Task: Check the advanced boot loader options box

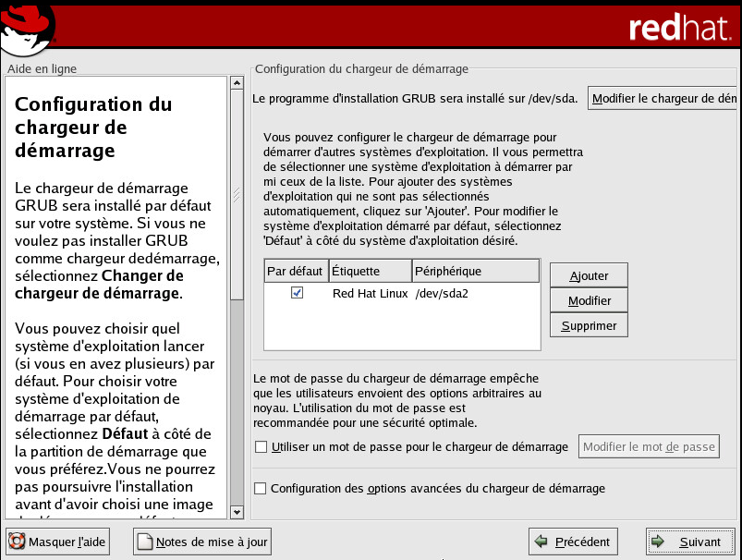Action: click(261, 488)
